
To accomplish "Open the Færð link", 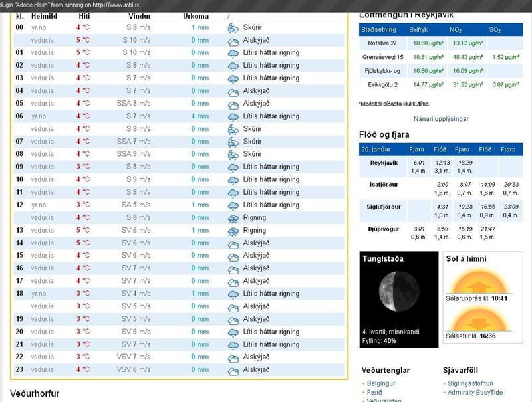I will point(374,392).
